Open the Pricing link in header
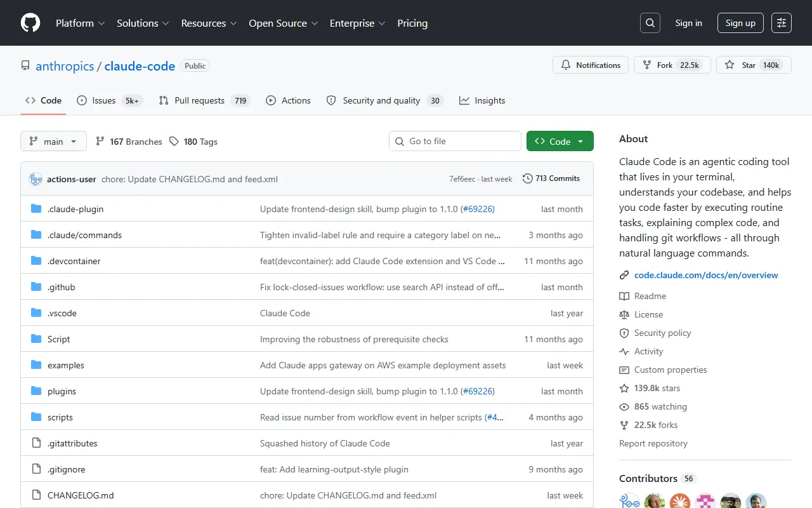This screenshot has height=508, width=812. (412, 23)
